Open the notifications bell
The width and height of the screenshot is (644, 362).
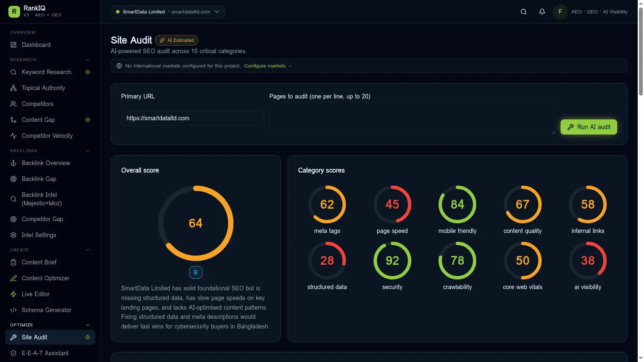tap(542, 12)
